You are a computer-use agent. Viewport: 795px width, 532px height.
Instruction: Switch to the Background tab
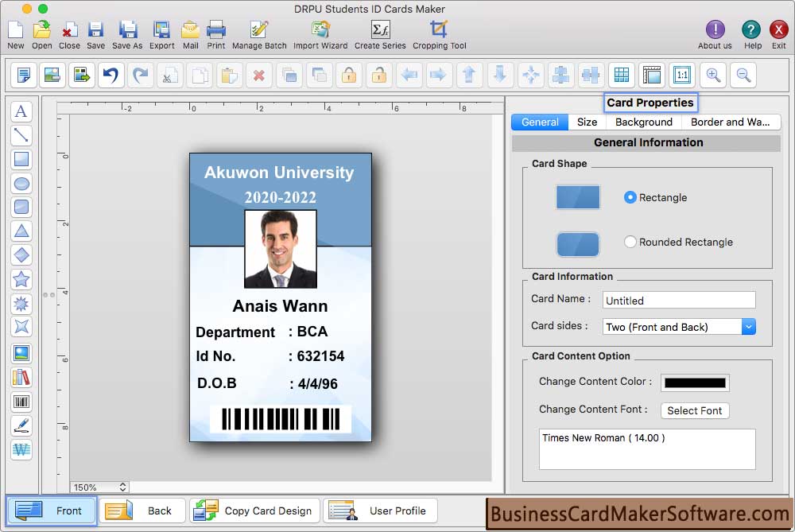click(643, 122)
